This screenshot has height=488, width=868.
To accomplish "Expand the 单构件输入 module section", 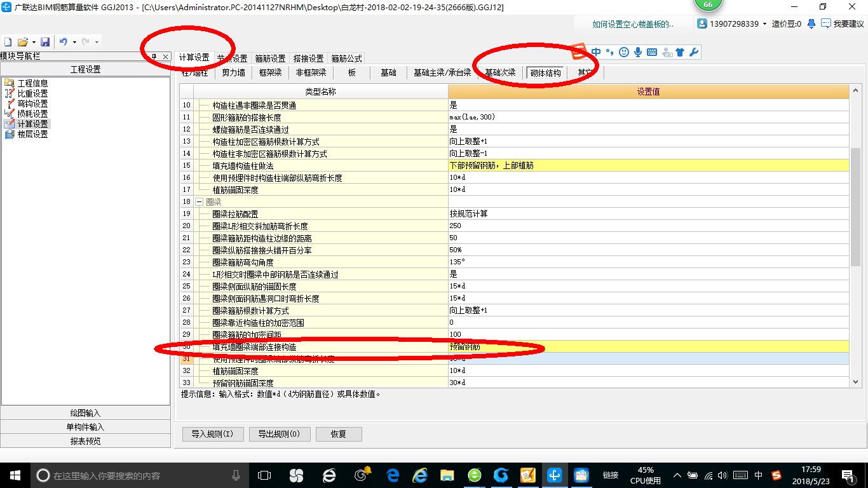I will pos(86,427).
